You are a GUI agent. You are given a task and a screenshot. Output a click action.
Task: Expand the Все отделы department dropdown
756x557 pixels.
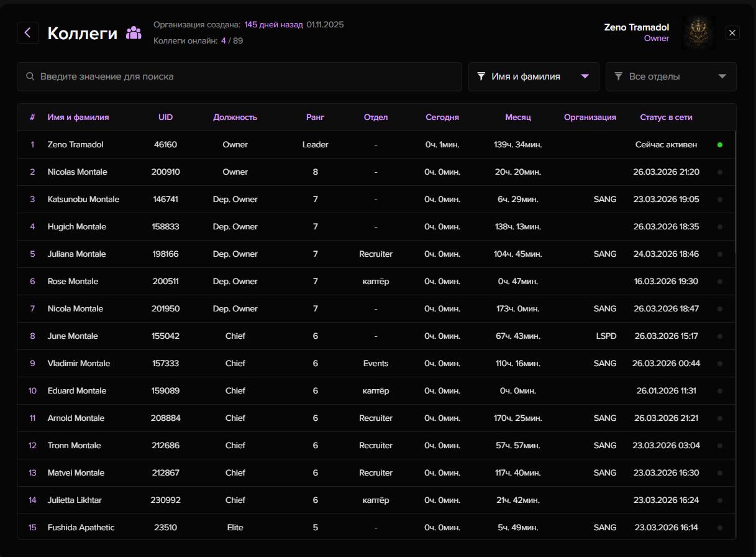[671, 76]
